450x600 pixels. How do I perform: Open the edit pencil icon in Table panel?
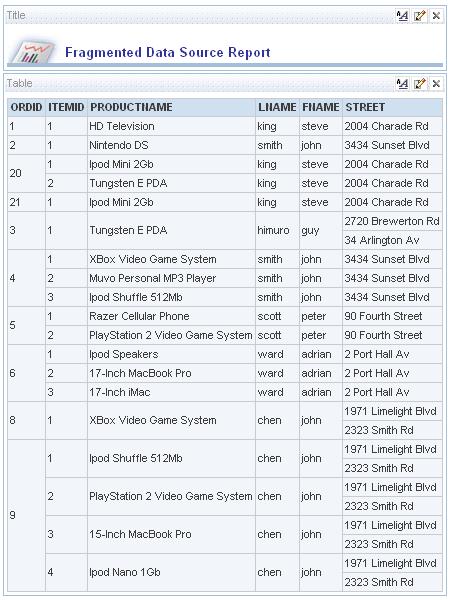point(419,83)
